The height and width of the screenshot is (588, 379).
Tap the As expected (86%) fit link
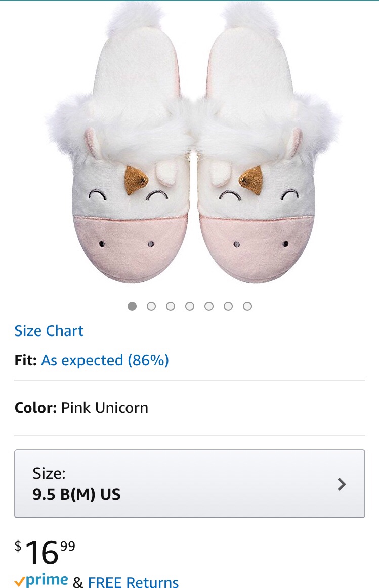(105, 360)
